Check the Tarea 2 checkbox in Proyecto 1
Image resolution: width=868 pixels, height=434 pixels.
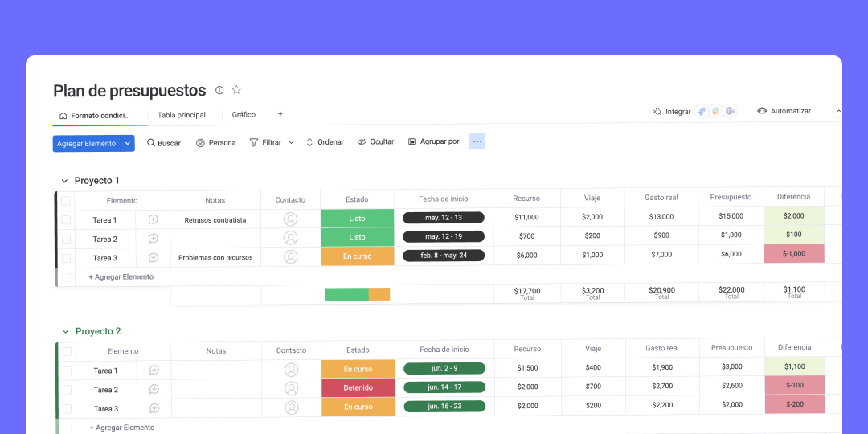pyautogui.click(x=66, y=239)
